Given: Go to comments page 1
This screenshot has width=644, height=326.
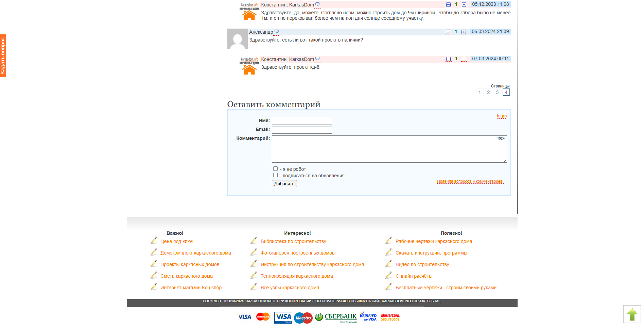Looking at the screenshot, I should pos(480,92).
